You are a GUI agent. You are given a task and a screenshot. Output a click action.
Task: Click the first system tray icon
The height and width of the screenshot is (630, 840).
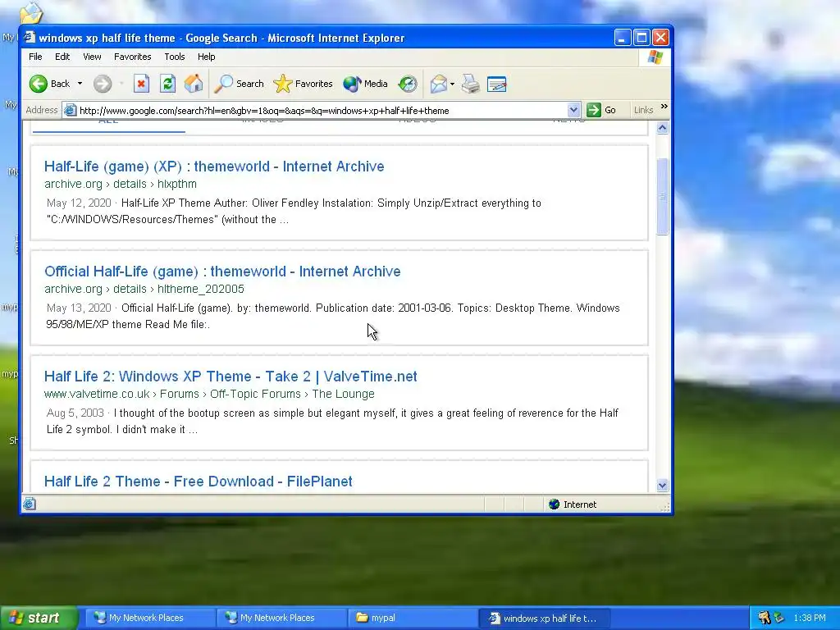(764, 618)
